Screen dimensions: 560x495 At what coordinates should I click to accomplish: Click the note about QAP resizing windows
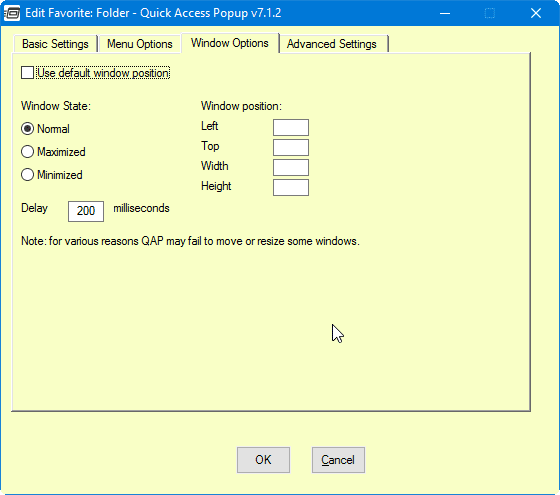tap(190, 241)
